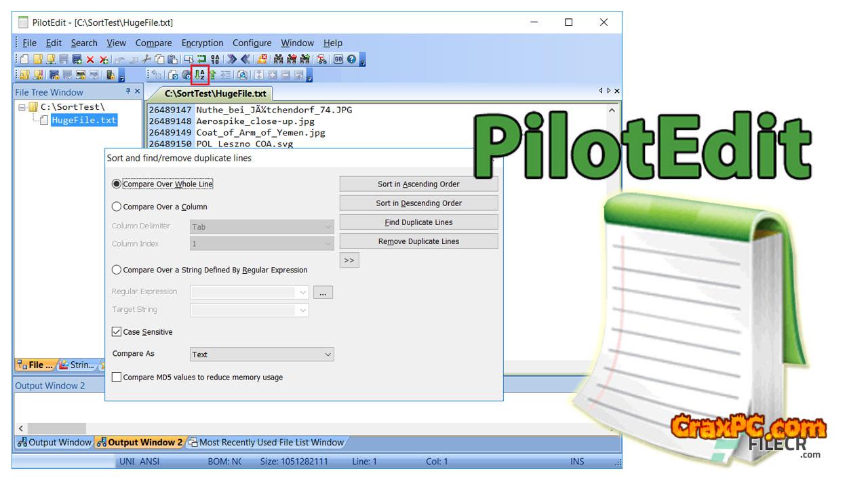This screenshot has width=868, height=488.
Task: Click the blue floppy disk with plus icon
Action: pyautogui.click(x=77, y=60)
